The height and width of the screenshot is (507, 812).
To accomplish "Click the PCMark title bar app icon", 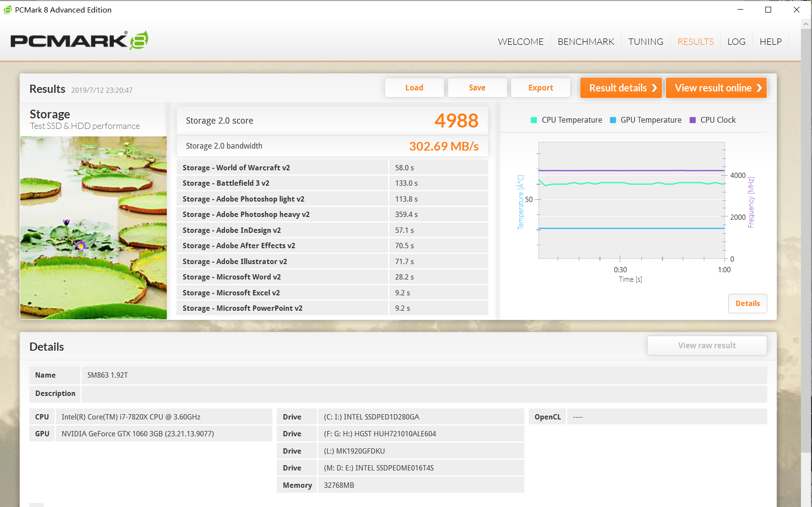I will [x=8, y=10].
